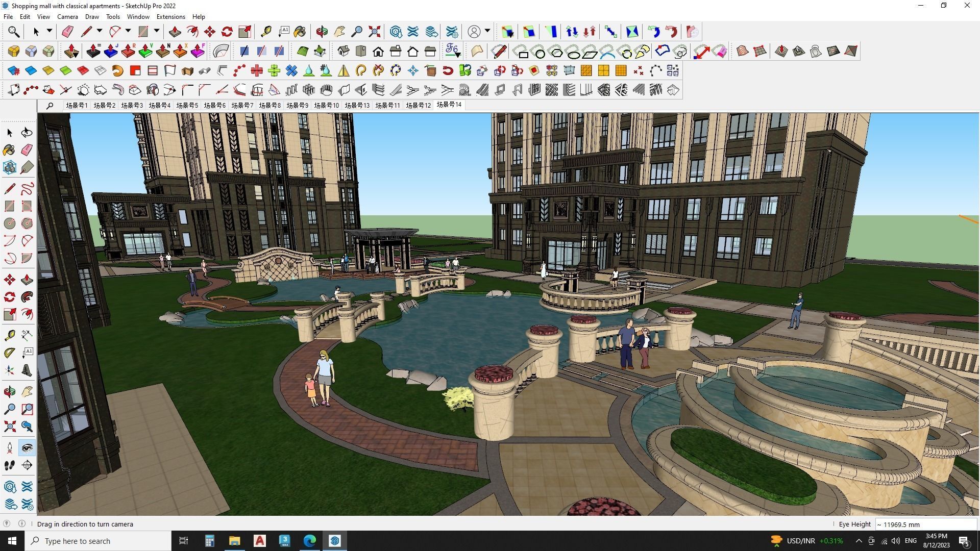Select the Position Camera tool in left toolbar

(x=10, y=448)
